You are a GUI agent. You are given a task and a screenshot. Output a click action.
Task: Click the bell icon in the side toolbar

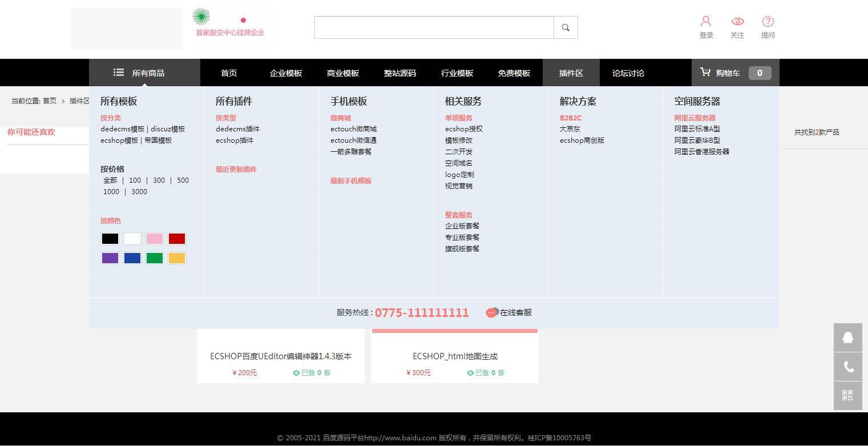point(847,337)
